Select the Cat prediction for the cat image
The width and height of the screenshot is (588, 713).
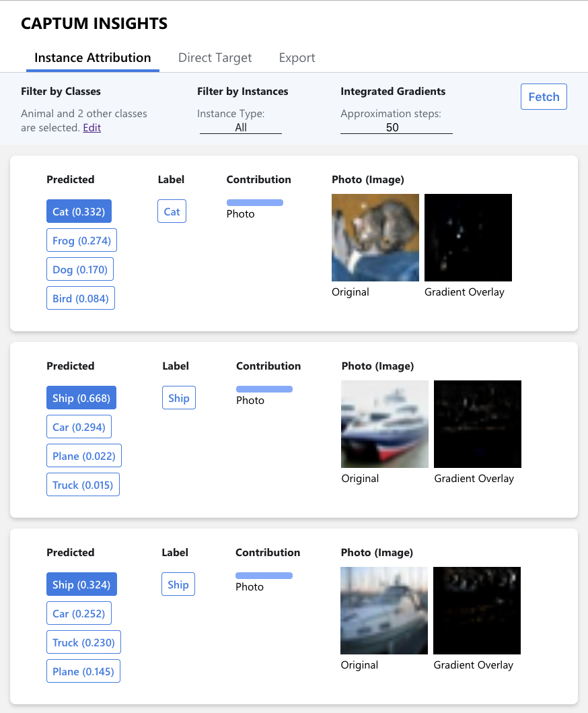pyautogui.click(x=79, y=211)
